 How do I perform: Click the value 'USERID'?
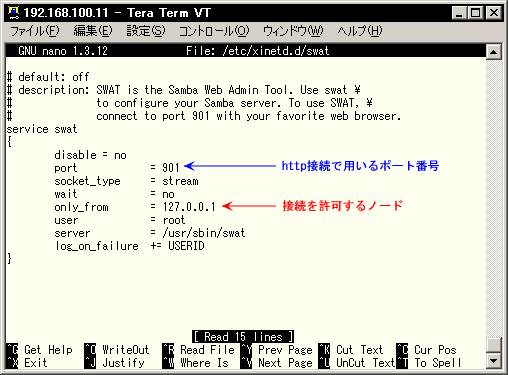[186, 246]
